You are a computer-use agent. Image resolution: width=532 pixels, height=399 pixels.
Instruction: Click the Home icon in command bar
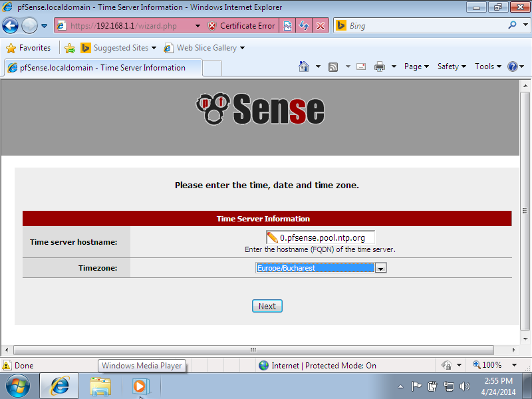point(304,66)
